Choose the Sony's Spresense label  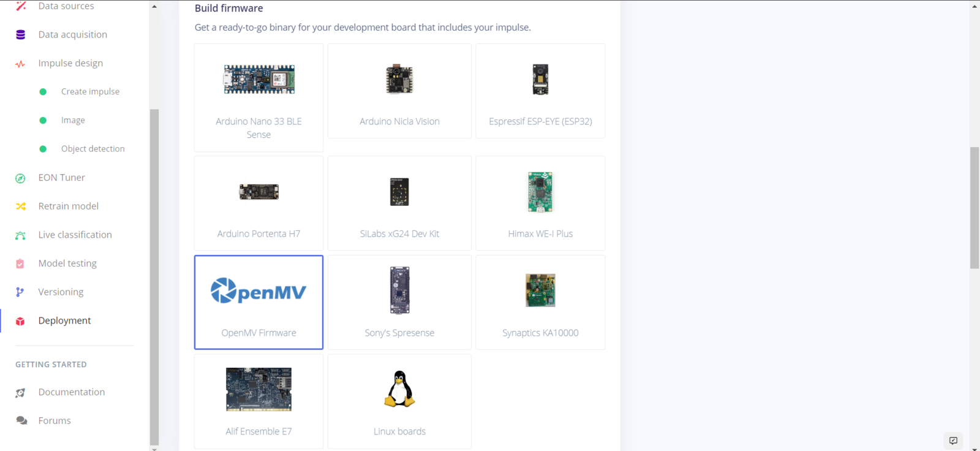pyautogui.click(x=399, y=333)
